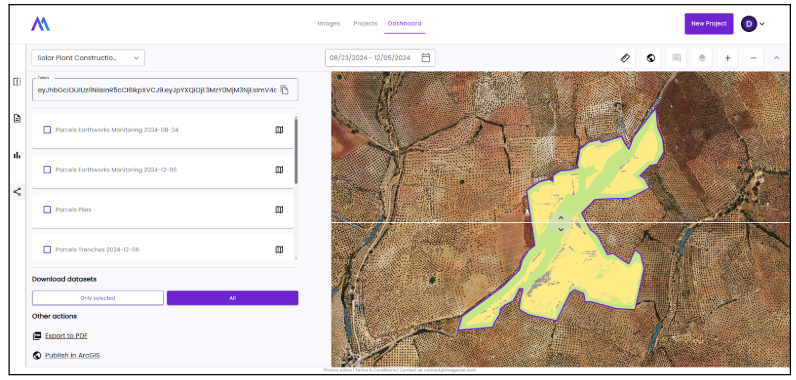The height and width of the screenshot is (380, 796).
Task: Check the Parcels Piles checkbox
Action: pos(47,210)
